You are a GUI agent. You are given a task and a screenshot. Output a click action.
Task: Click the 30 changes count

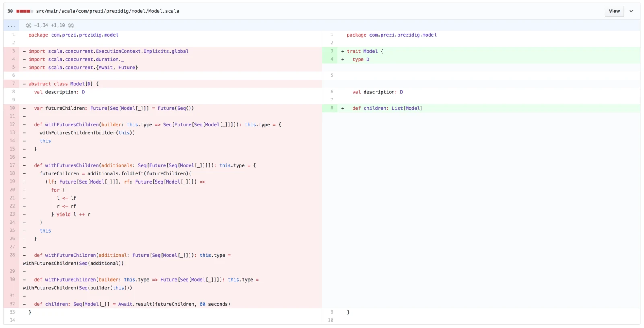(10, 11)
